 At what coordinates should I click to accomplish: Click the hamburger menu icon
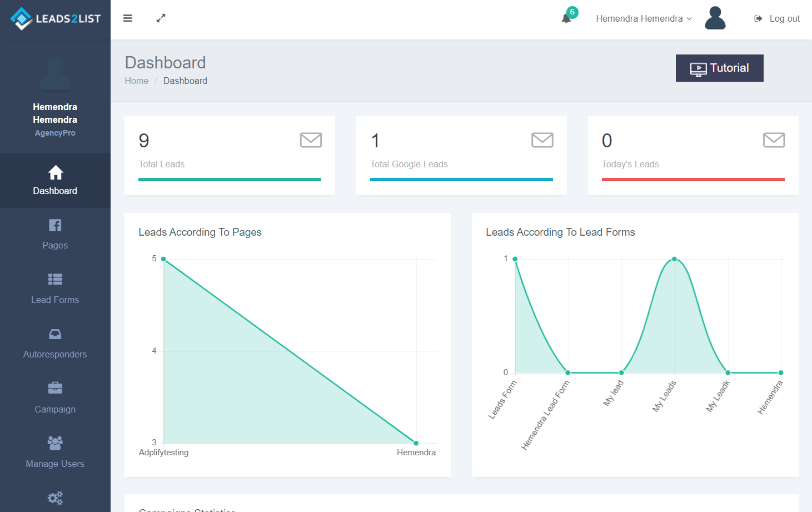pos(127,18)
